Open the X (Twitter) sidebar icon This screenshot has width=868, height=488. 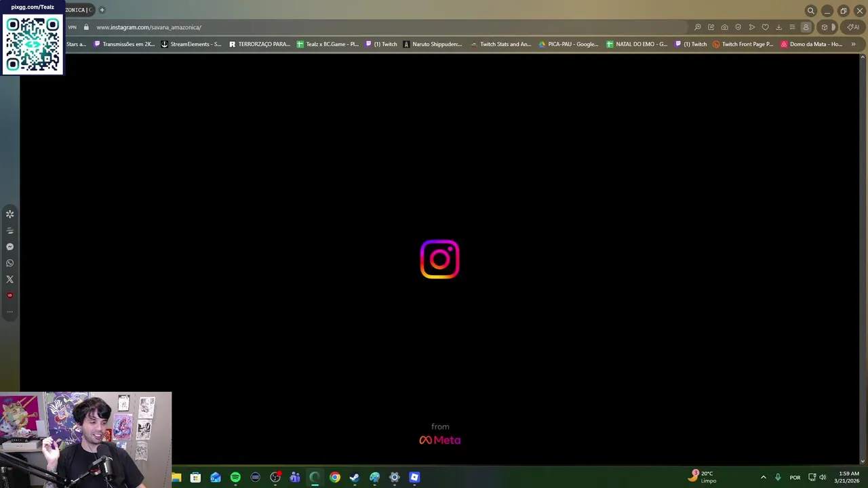pyautogui.click(x=9, y=279)
